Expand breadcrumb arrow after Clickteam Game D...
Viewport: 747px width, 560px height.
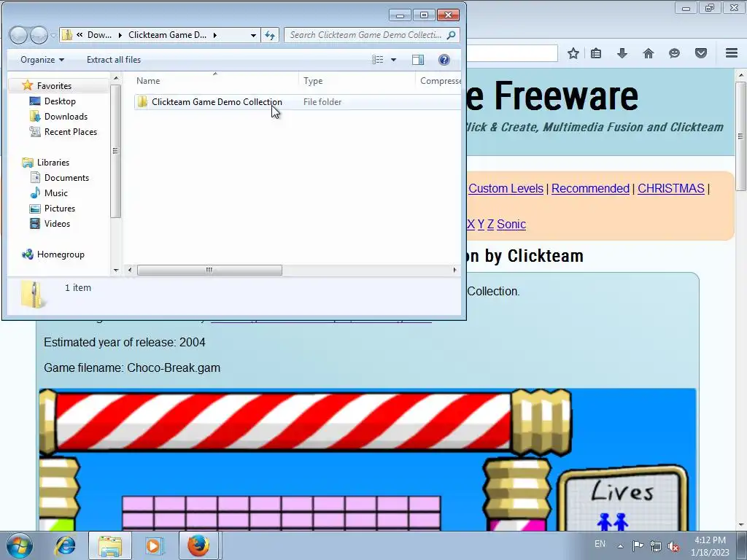[x=215, y=35]
